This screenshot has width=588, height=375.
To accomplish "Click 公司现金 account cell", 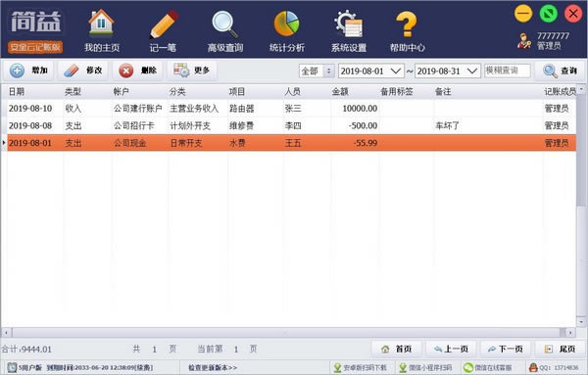I will pyautogui.click(x=129, y=143).
